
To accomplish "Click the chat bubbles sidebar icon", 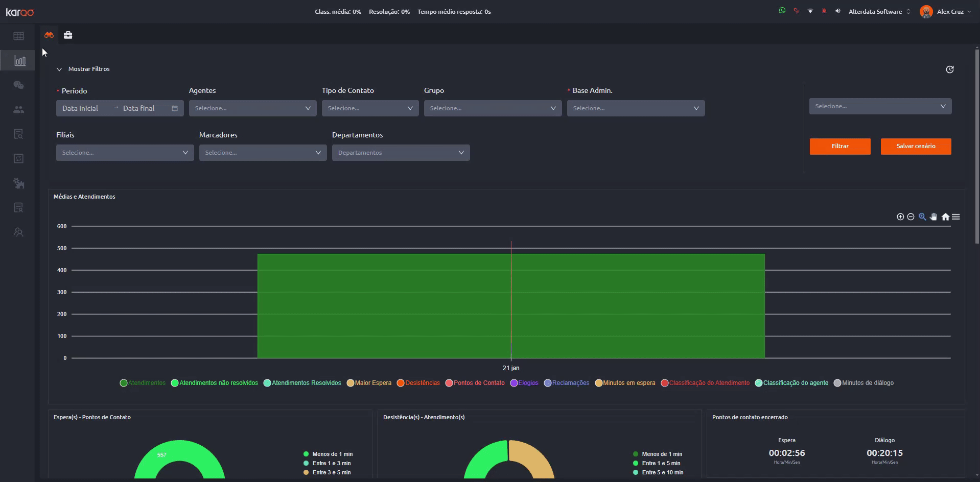I will (x=19, y=85).
